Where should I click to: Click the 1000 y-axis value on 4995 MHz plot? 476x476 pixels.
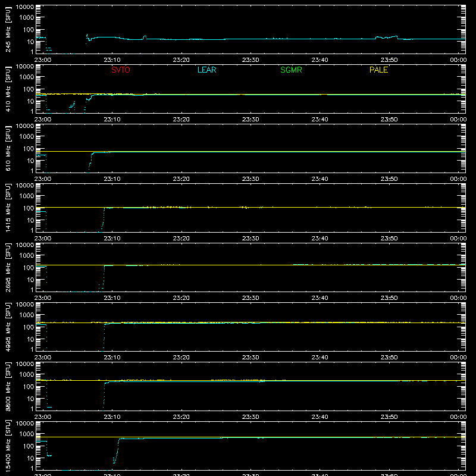pos(27,315)
